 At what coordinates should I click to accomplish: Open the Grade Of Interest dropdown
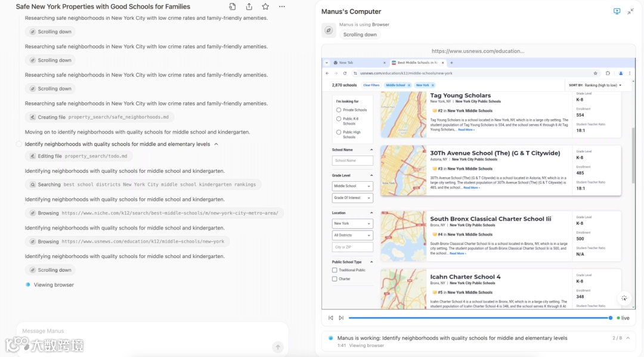pos(352,198)
